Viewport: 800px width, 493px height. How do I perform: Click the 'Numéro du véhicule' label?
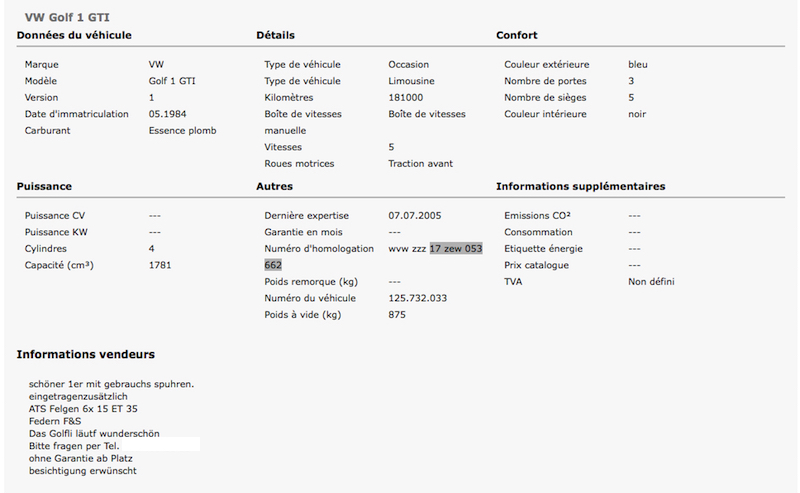click(x=310, y=299)
